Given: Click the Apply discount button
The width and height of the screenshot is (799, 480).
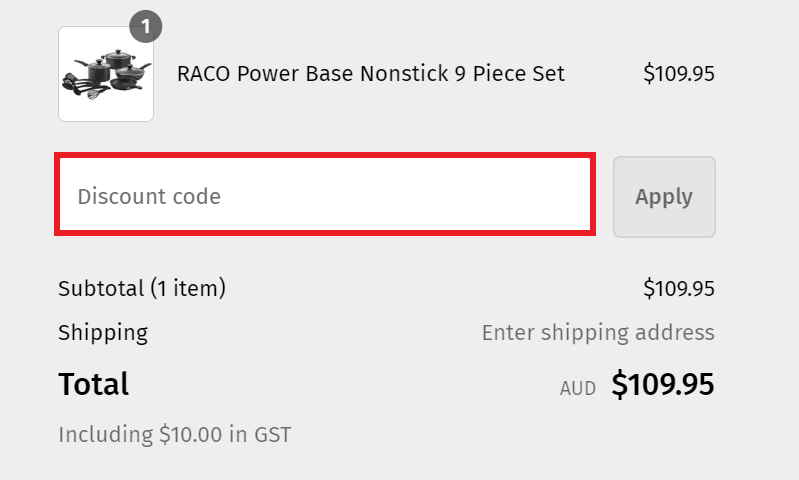Looking at the screenshot, I should 664,197.
